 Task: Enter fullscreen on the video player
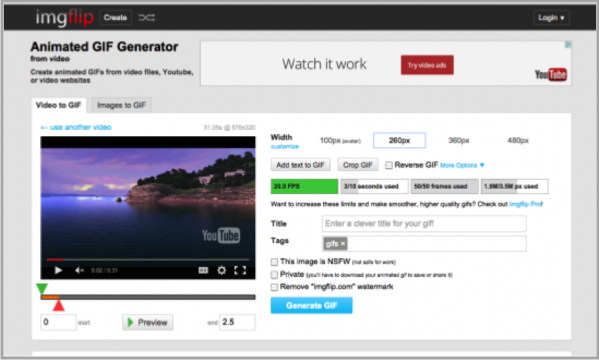pos(240,270)
